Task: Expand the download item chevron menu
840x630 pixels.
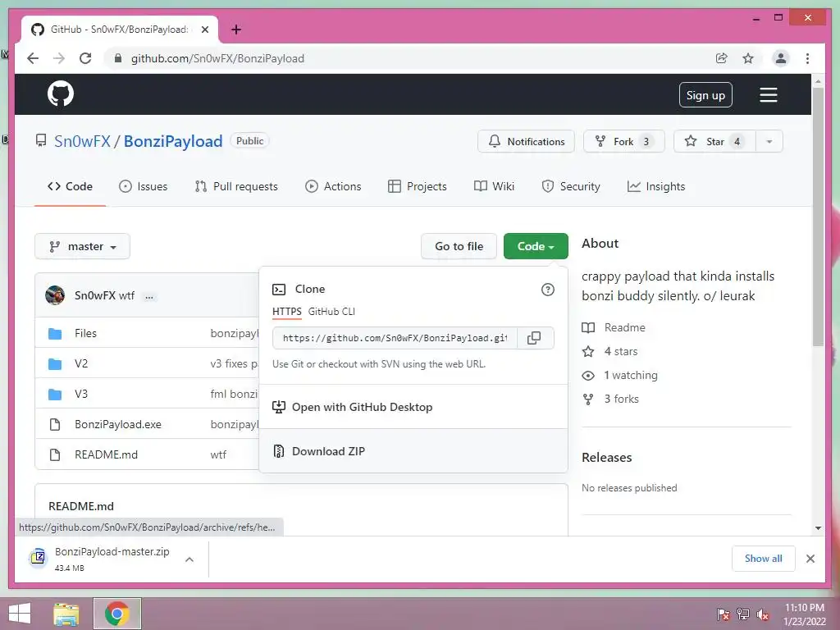Action: (x=189, y=559)
